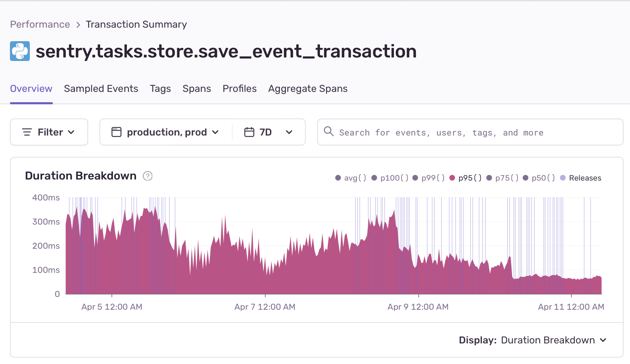
Task: Open the Aggregate Spans tab
Action: [308, 89]
